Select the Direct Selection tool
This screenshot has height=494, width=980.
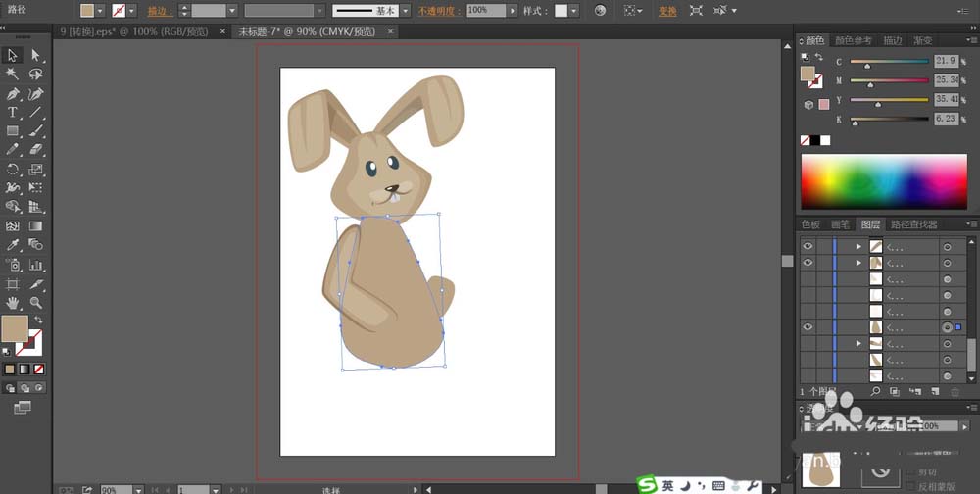[36, 55]
